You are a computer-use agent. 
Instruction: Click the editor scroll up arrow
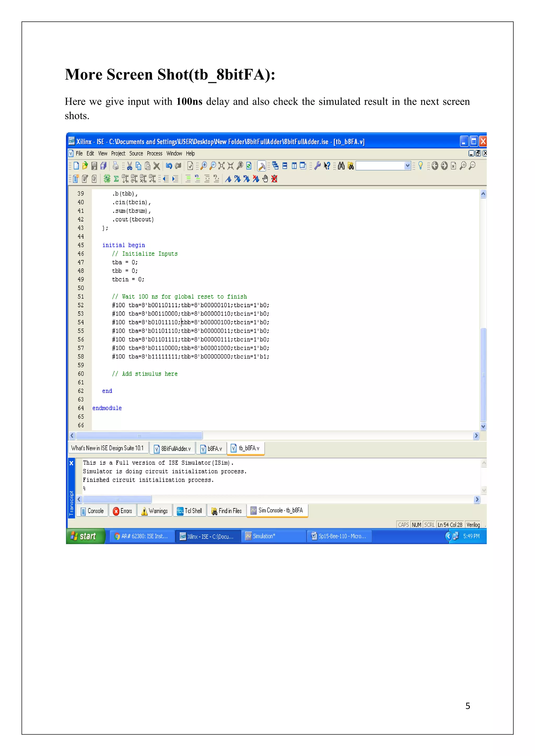[483, 194]
